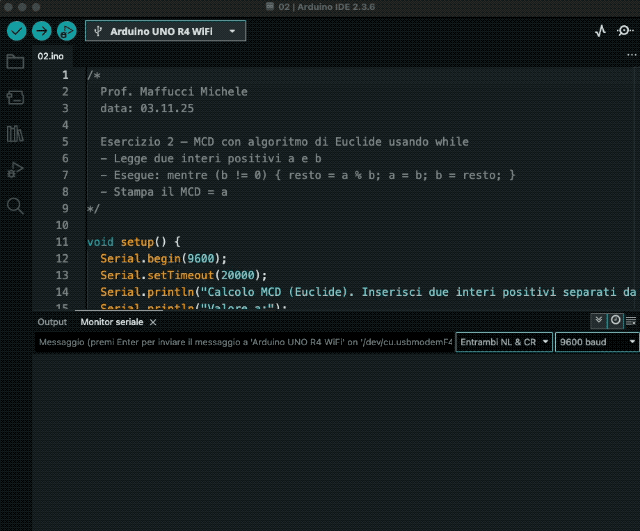Viewport: 640px width, 531px height.
Task: Open the Debug panel in sidebar
Action: [15, 169]
